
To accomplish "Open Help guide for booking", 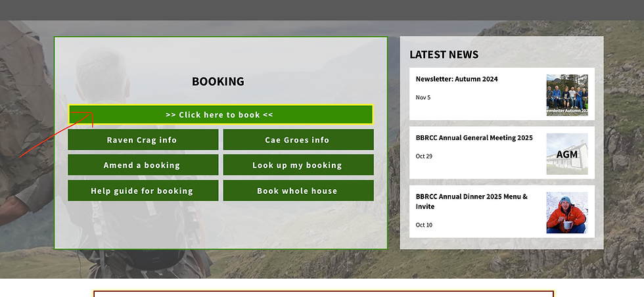I will click(x=143, y=191).
